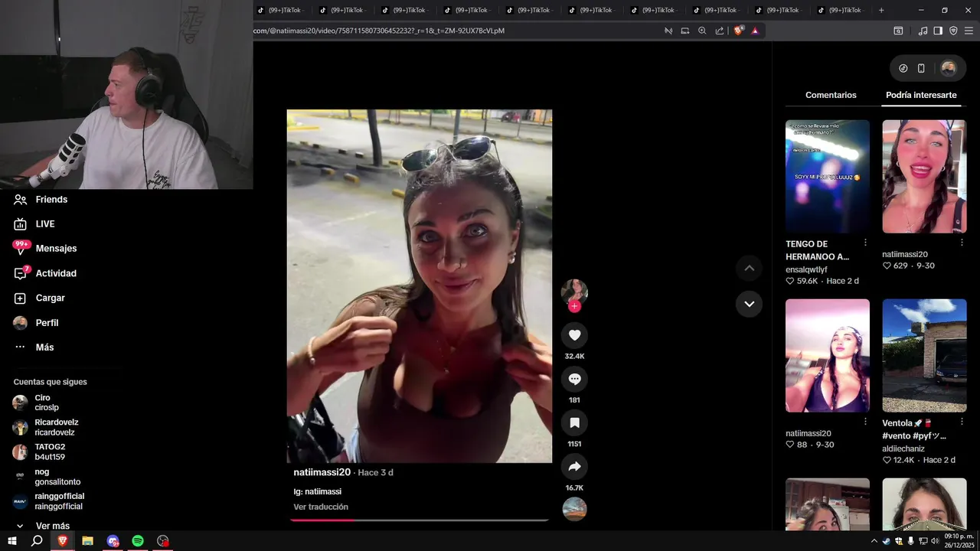The image size is (980, 551).
Task: Open TENGO DE HERMANOO video thumbnail
Action: click(x=828, y=176)
